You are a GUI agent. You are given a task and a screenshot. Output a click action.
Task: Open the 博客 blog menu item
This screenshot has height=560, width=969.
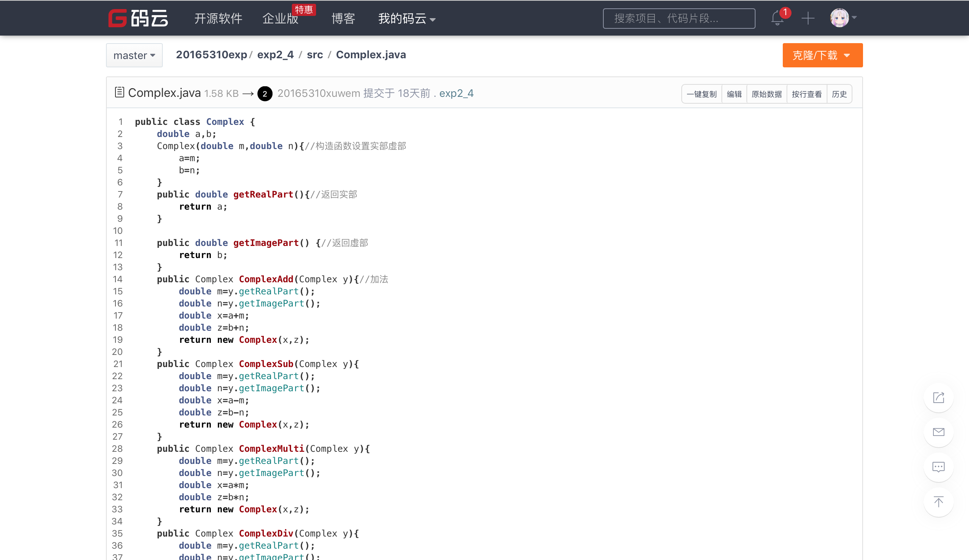[x=343, y=19]
